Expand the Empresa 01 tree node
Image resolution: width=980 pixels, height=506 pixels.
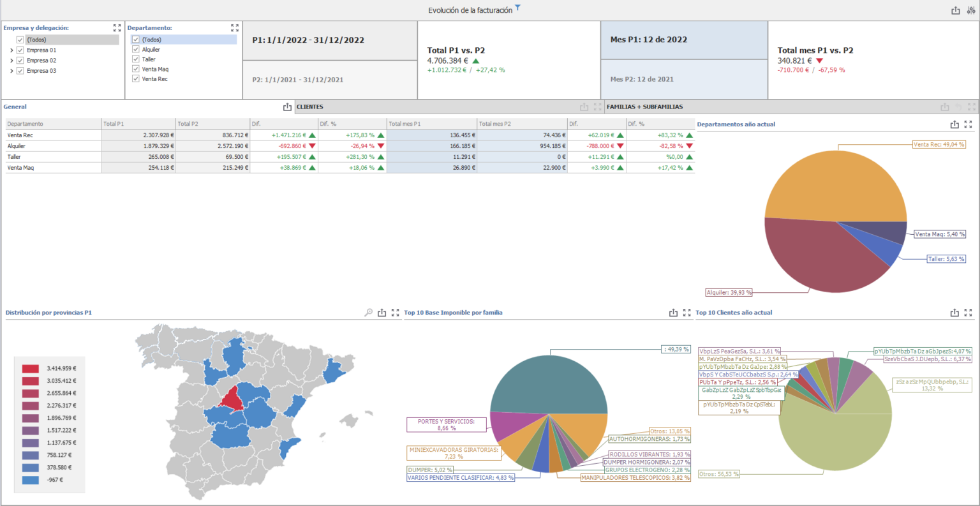pyautogui.click(x=11, y=50)
